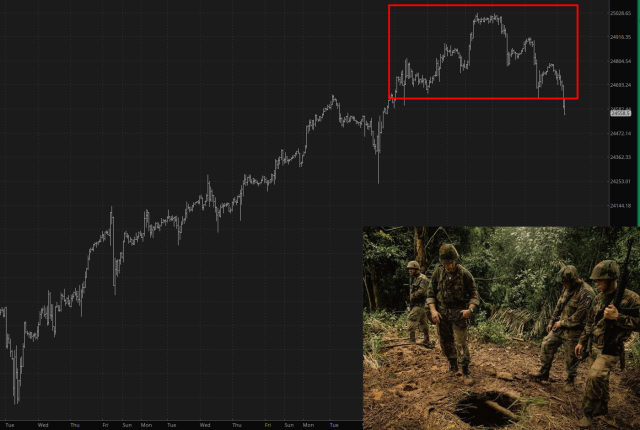Viewport: 640px width, 430px height.
Task: Select the first Wed label on time axis
Action: pyautogui.click(x=43, y=425)
